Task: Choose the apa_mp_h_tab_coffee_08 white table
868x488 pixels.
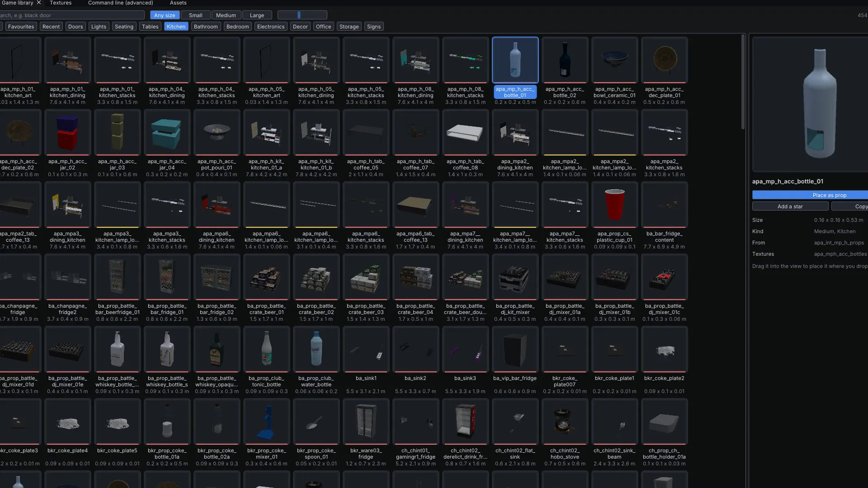Action: point(465,132)
